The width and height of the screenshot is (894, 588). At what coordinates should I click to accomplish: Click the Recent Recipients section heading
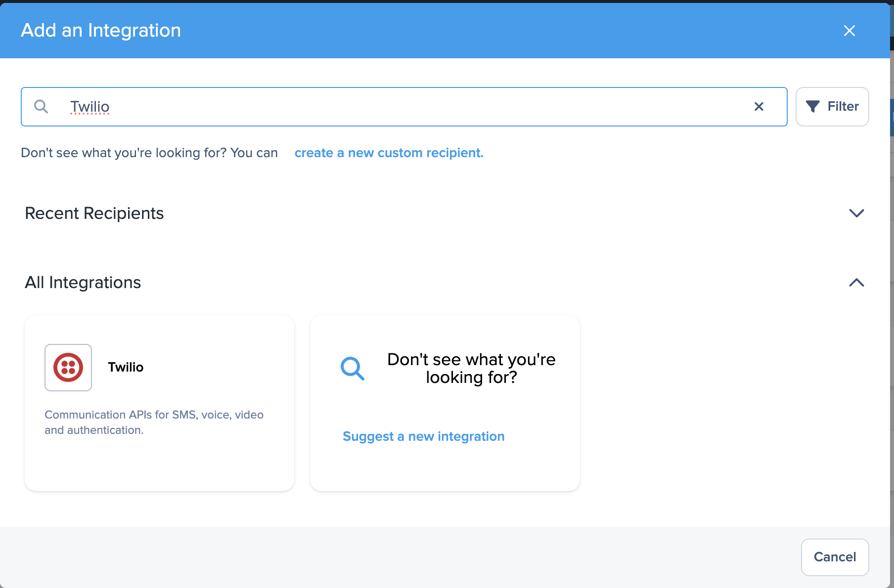coord(94,213)
